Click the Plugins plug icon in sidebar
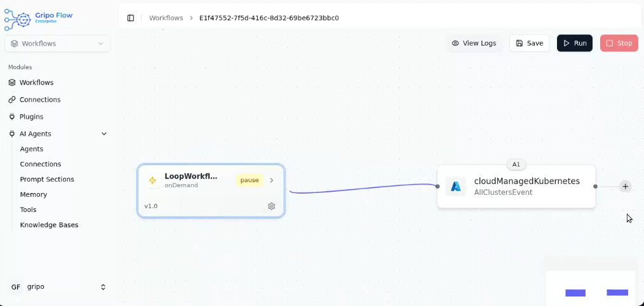This screenshot has height=306, width=644. (12, 117)
